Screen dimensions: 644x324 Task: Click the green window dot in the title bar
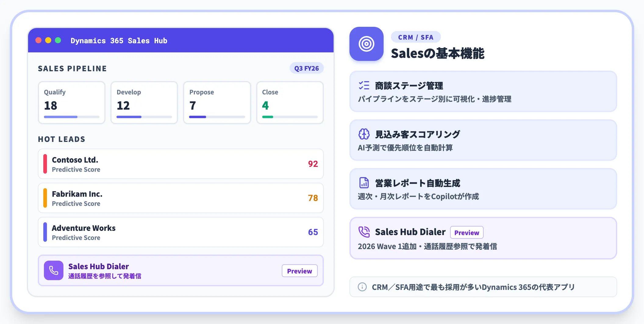coord(58,40)
